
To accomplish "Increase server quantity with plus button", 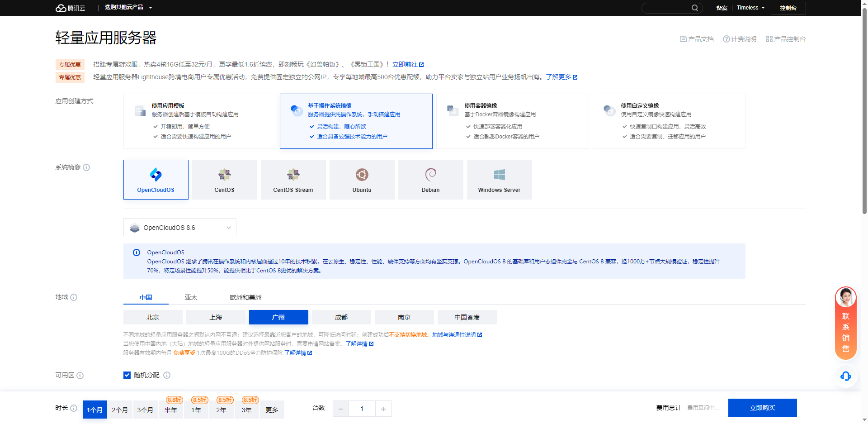I will [383, 409].
